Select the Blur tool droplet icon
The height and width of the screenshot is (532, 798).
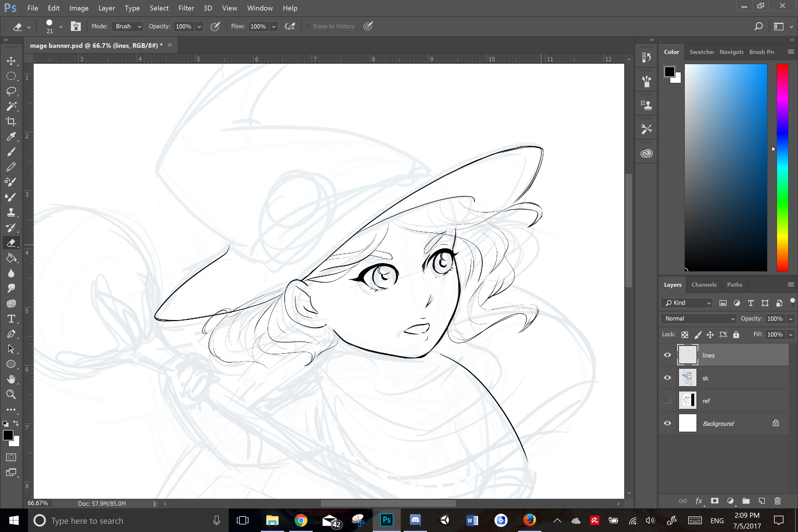pyautogui.click(x=11, y=273)
